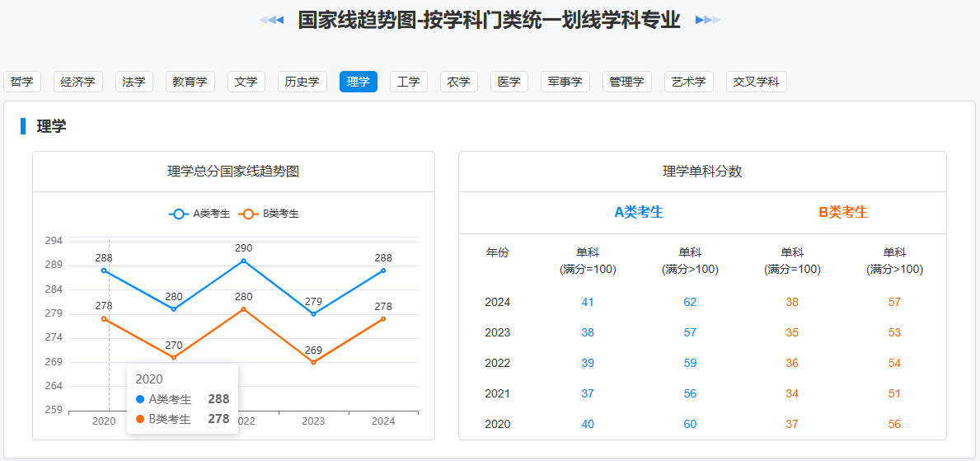
Task: Select the 交叉学科 tab
Action: coord(756,82)
